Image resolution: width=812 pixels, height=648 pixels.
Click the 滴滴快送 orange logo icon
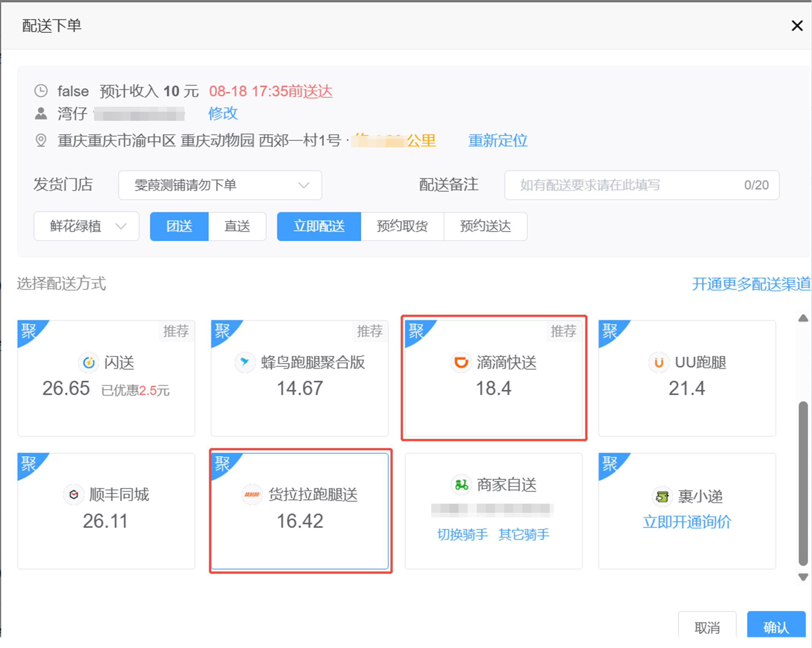[x=461, y=362]
